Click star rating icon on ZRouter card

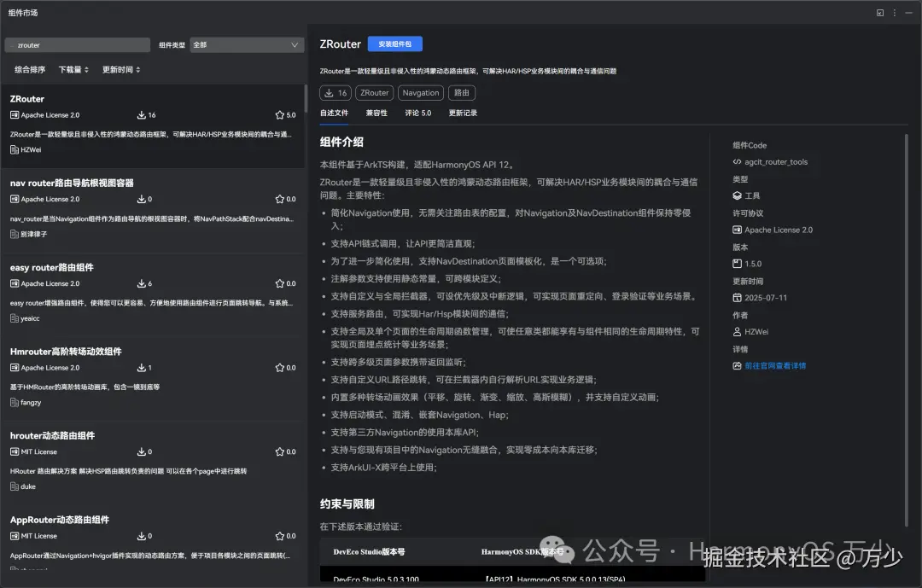click(x=280, y=114)
